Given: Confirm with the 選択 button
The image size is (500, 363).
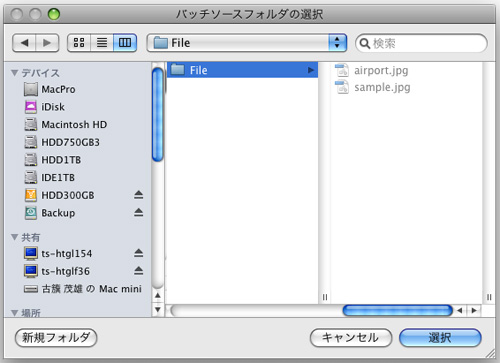Looking at the screenshot, I should [x=440, y=338].
